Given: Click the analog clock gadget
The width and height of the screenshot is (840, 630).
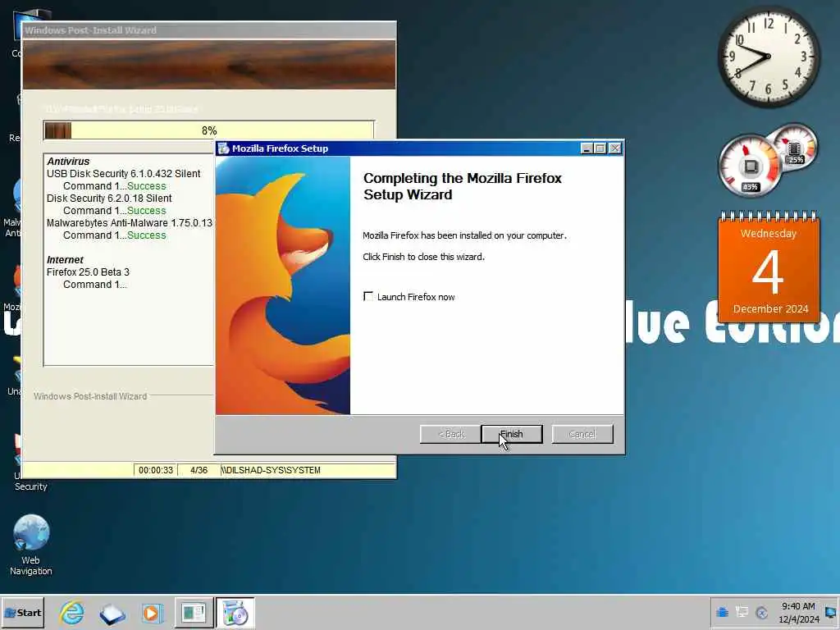Looking at the screenshot, I should tap(769, 57).
